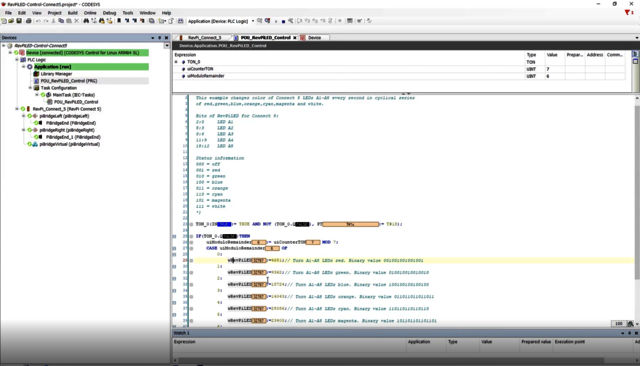This screenshot has width=640, height=366.
Task: Toggle breakpoint marker on line 35
Action: [x=191, y=297]
